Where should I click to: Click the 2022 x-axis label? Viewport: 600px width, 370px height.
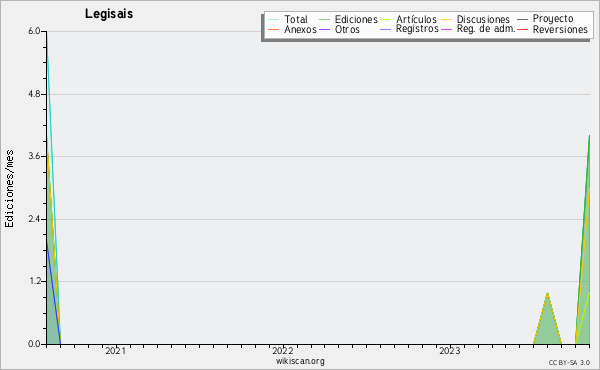tap(283, 351)
